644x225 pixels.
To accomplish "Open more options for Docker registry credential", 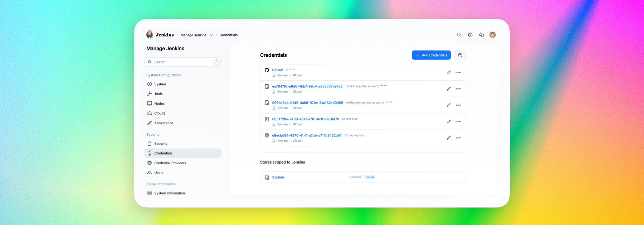I will (458, 89).
